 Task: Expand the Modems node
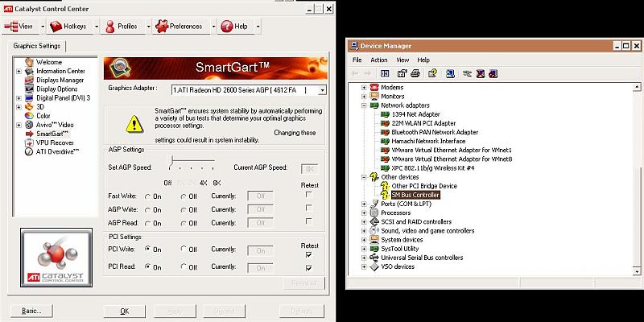click(364, 88)
